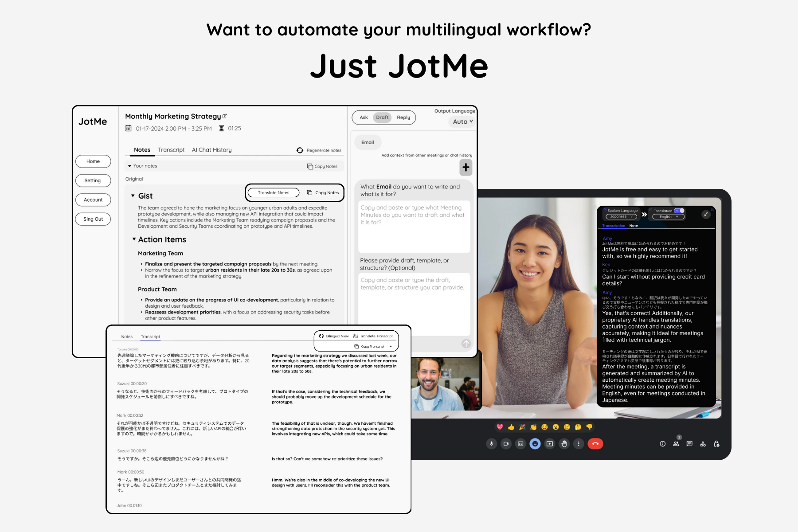Click the Translate Notes button

[x=274, y=193]
